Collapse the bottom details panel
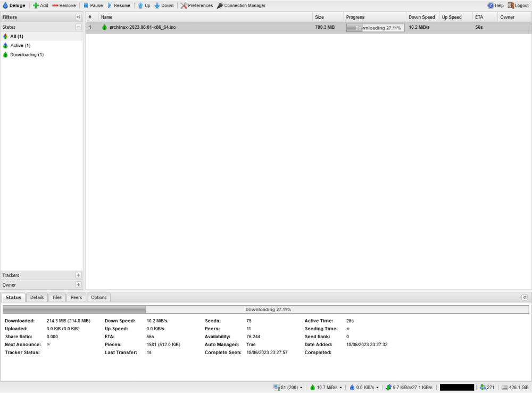 (525, 297)
